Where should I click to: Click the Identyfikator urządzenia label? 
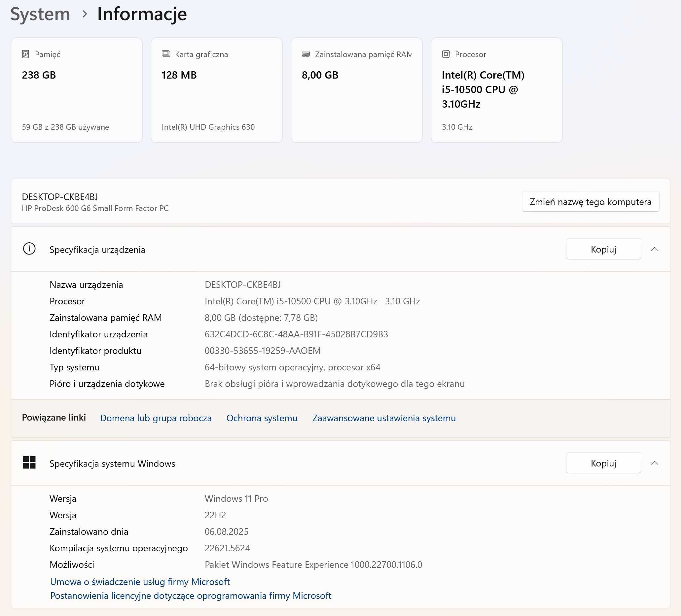[x=98, y=334]
